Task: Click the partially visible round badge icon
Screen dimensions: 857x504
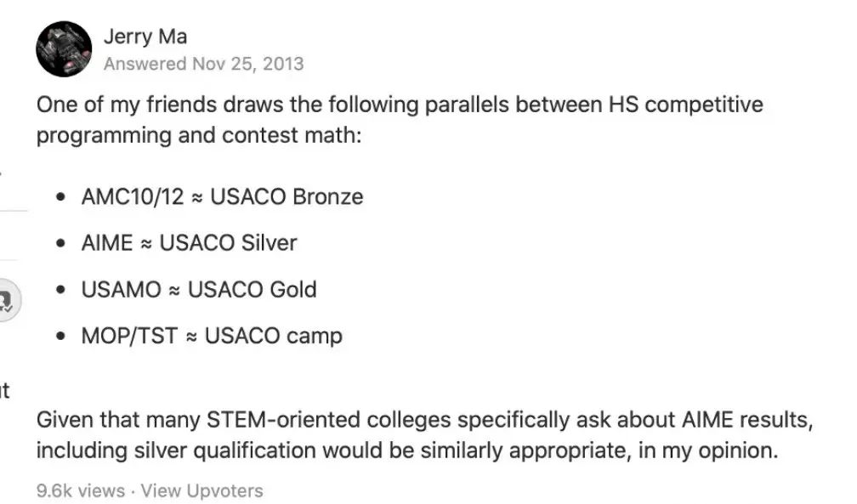Action: tap(9, 300)
